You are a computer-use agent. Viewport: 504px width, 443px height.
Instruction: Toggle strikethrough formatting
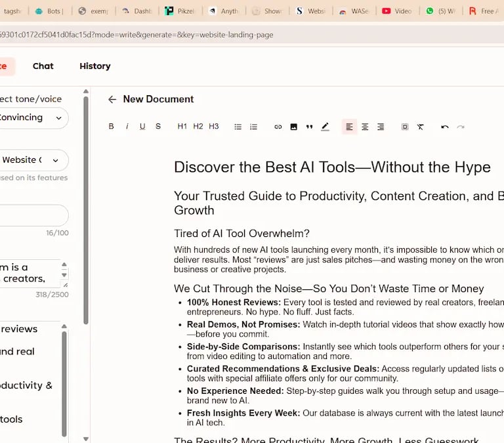pos(158,127)
